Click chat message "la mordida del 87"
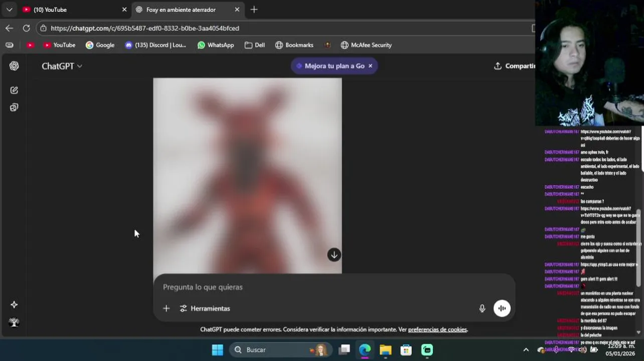This screenshot has width=644, height=361. click(x=593, y=321)
